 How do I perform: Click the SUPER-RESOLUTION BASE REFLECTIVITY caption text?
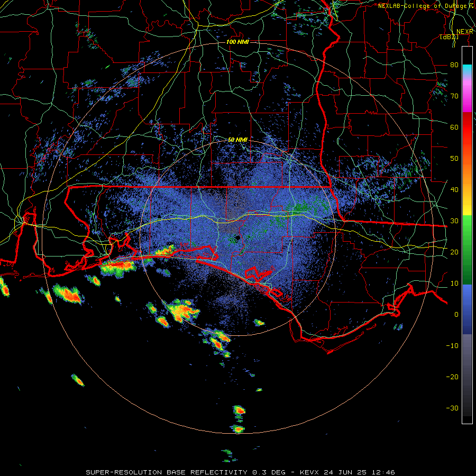click(167, 472)
